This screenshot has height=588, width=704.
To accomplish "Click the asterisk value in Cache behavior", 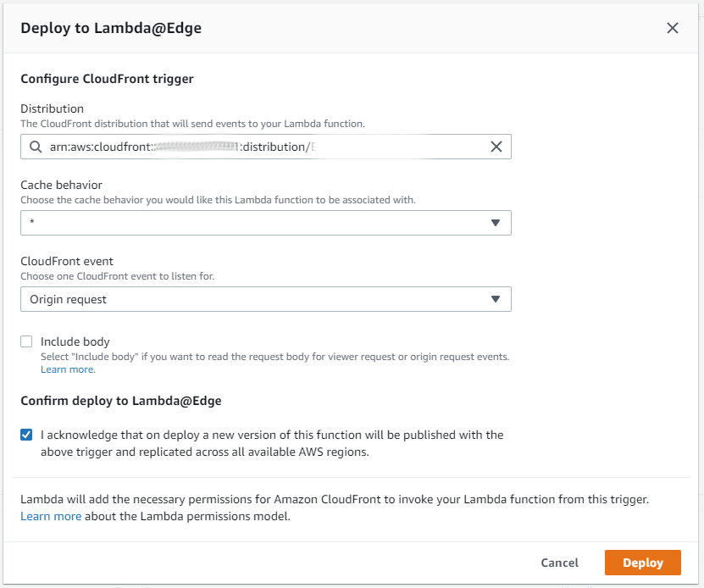I will pos(32,224).
